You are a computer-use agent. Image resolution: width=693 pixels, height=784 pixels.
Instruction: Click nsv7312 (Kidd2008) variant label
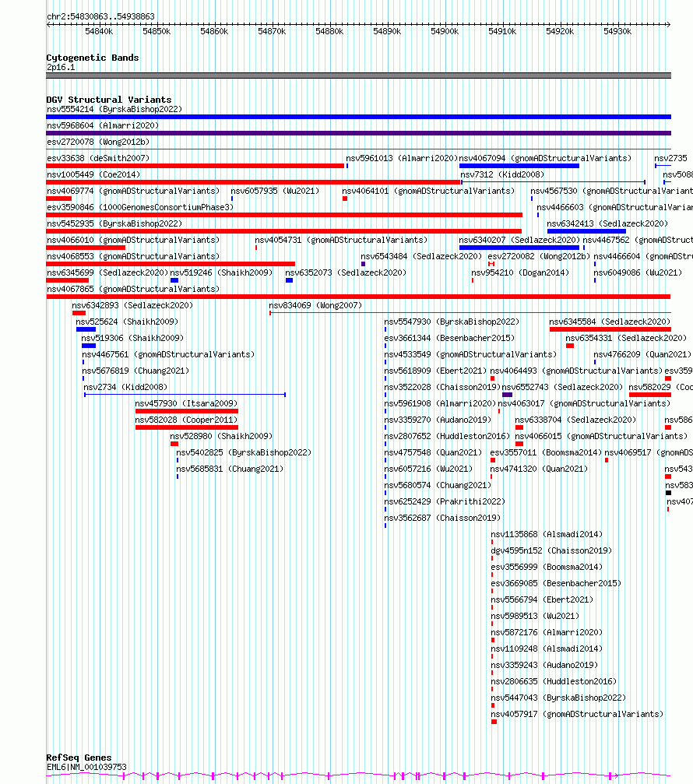pos(502,174)
